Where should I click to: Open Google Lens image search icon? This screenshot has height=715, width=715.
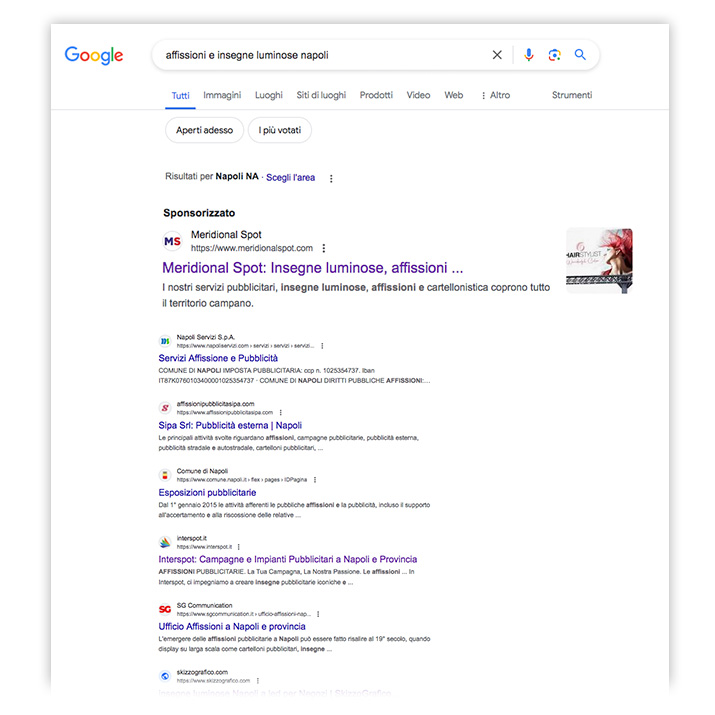tap(554, 55)
